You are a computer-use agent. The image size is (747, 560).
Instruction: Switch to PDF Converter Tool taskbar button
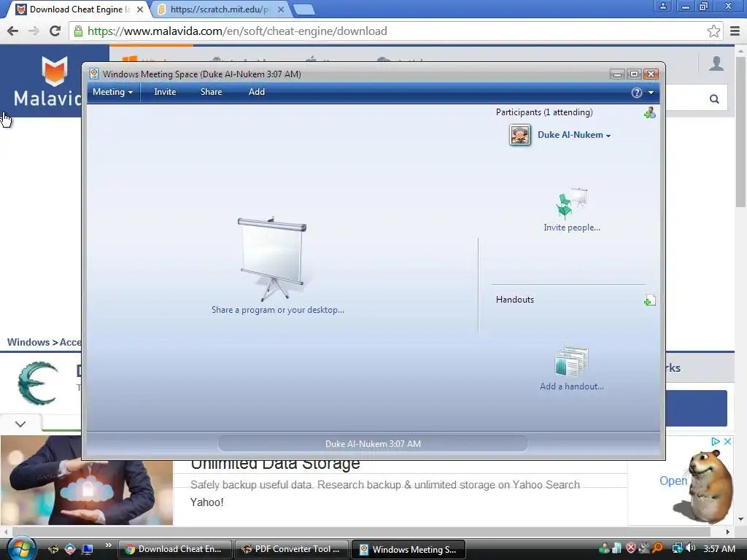click(292, 549)
